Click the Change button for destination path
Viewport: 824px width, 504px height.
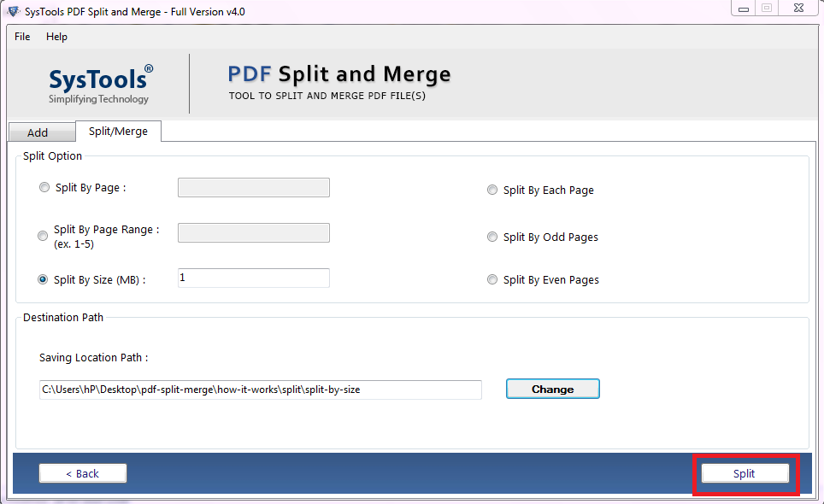(552, 389)
